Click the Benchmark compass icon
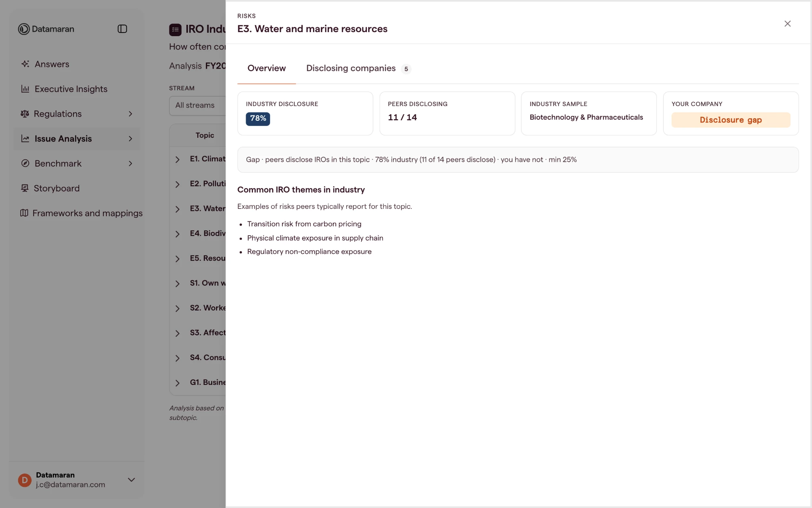Viewport: 812px width, 508px height. coord(25,163)
